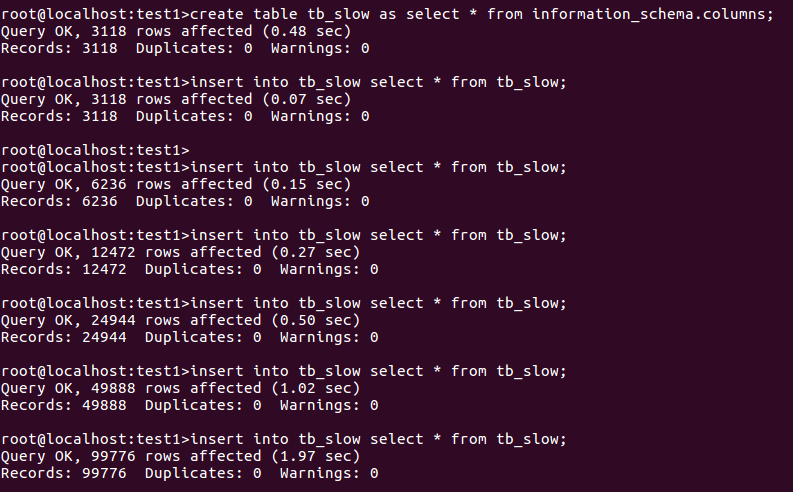This screenshot has width=793, height=492.
Task: Click the '3118 rows affected (0.07 sec)' line
Action: click(x=176, y=99)
